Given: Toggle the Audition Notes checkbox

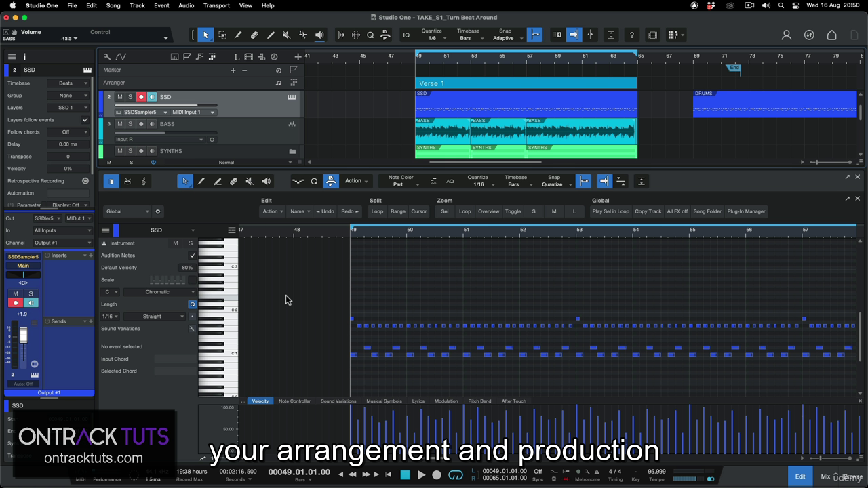Looking at the screenshot, I should (192, 256).
